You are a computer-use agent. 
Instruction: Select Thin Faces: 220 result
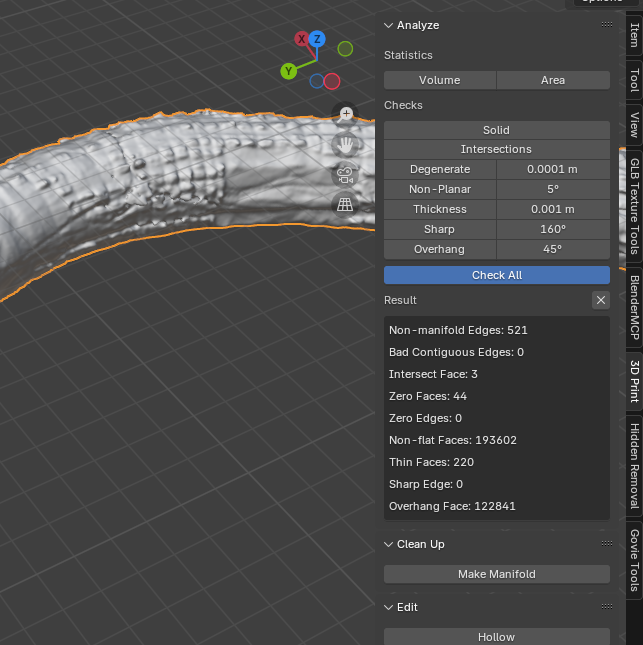click(432, 462)
